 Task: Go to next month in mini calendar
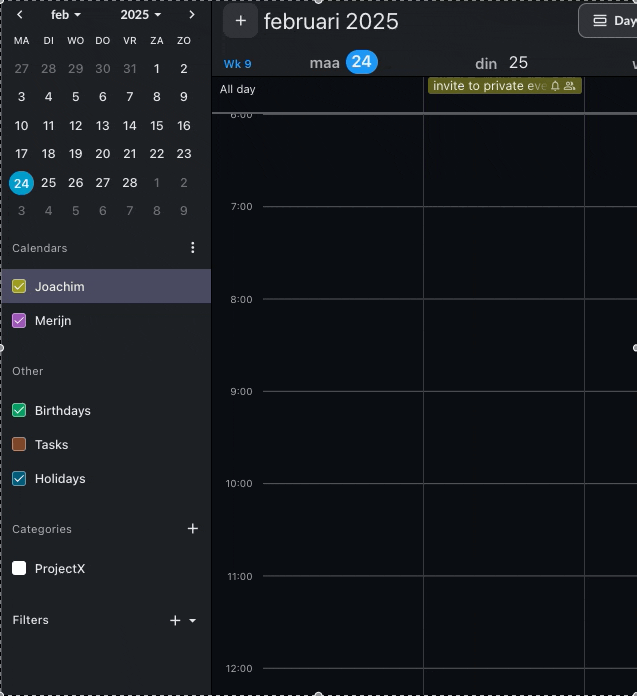pyautogui.click(x=192, y=15)
